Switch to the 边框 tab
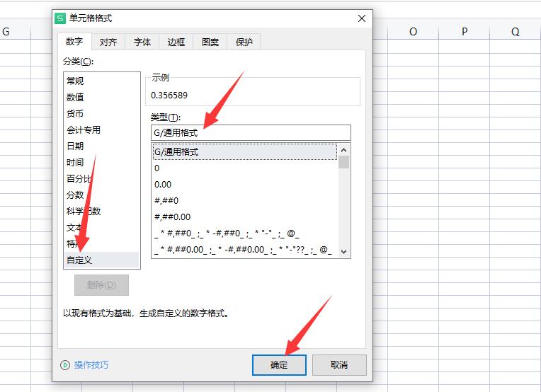 [x=176, y=42]
